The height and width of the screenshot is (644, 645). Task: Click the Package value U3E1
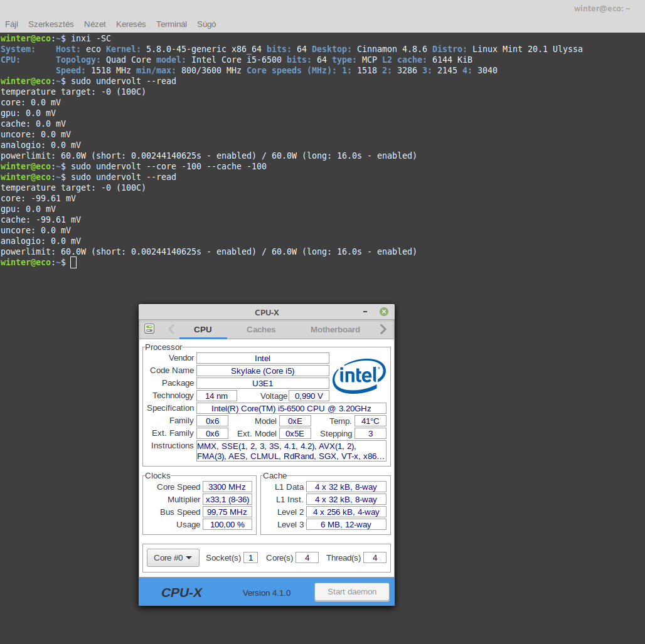pyautogui.click(x=262, y=383)
